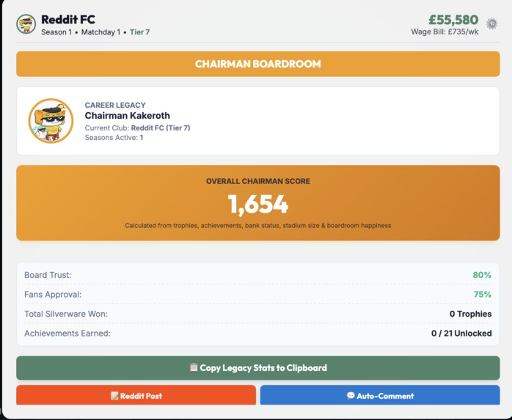512x420 pixels.
Task: Click the 75% fans approval value
Action: pyautogui.click(x=483, y=295)
